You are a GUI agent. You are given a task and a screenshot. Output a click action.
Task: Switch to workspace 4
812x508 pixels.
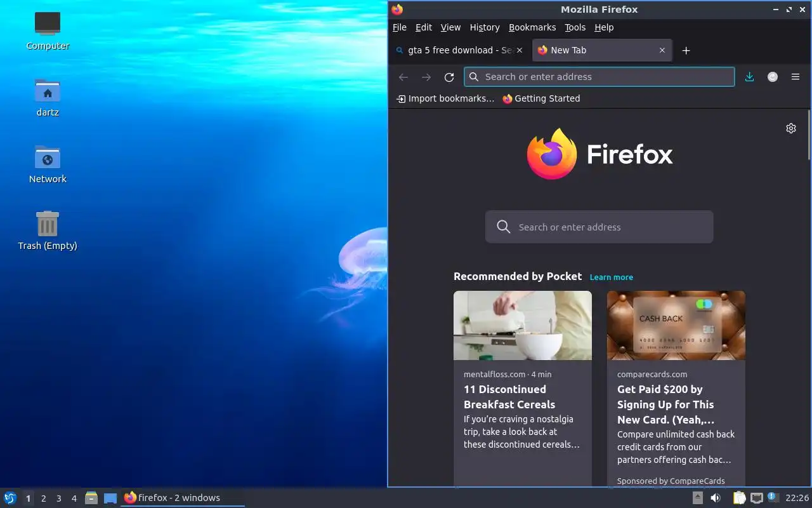point(74,498)
